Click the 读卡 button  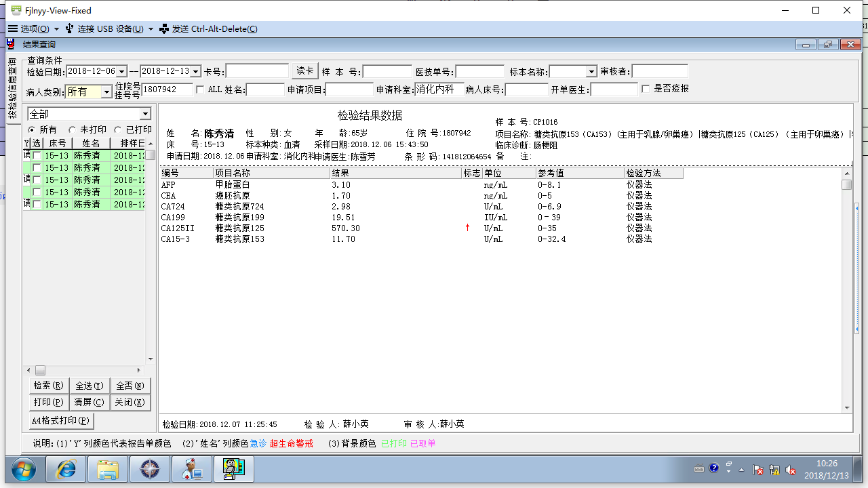305,71
